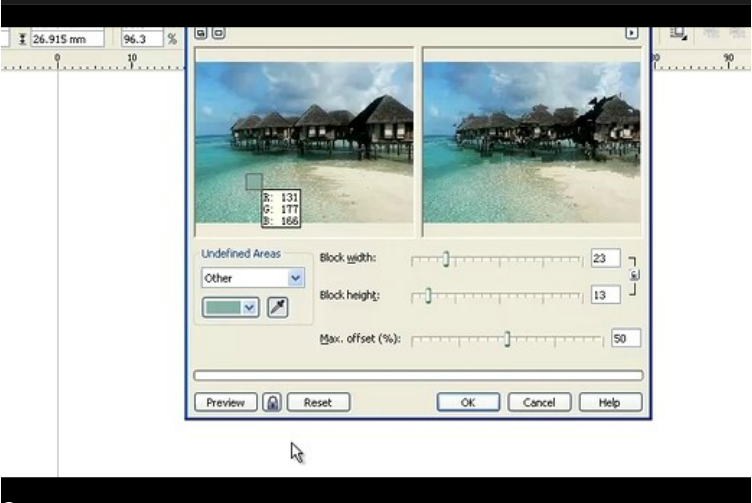This screenshot has width=752, height=503.
Task: Click the 'Max. offset (%):' label
Action: (x=360, y=339)
